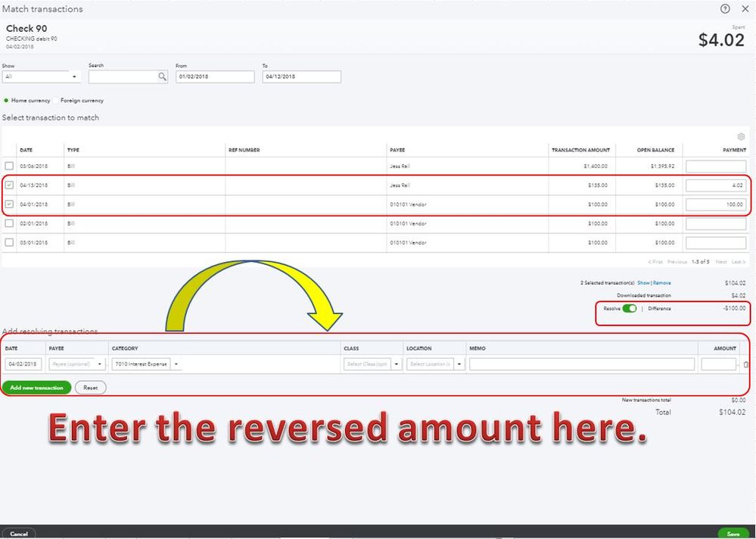The height and width of the screenshot is (539, 756).
Task: Uncheck the 04/13/2018 Jess Rail bill
Action: pyautogui.click(x=9, y=185)
